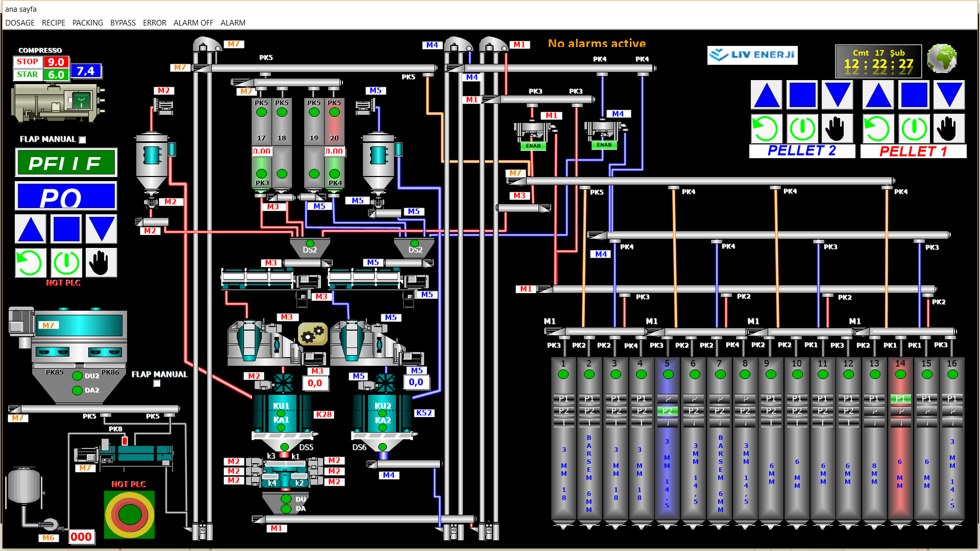Click the hand icon above NOT PLC
Image resolution: width=980 pixels, height=551 pixels.
(x=101, y=262)
